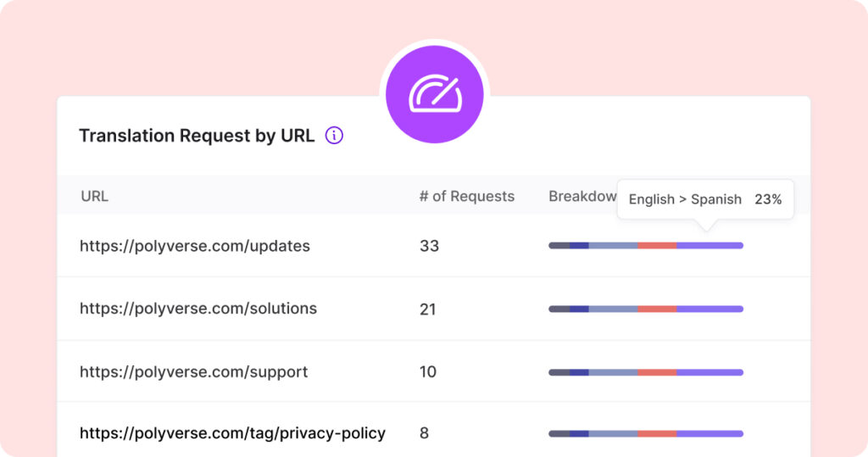868x457 pixels.
Task: Open the polyverse.com/support URL link
Action: pos(194,371)
